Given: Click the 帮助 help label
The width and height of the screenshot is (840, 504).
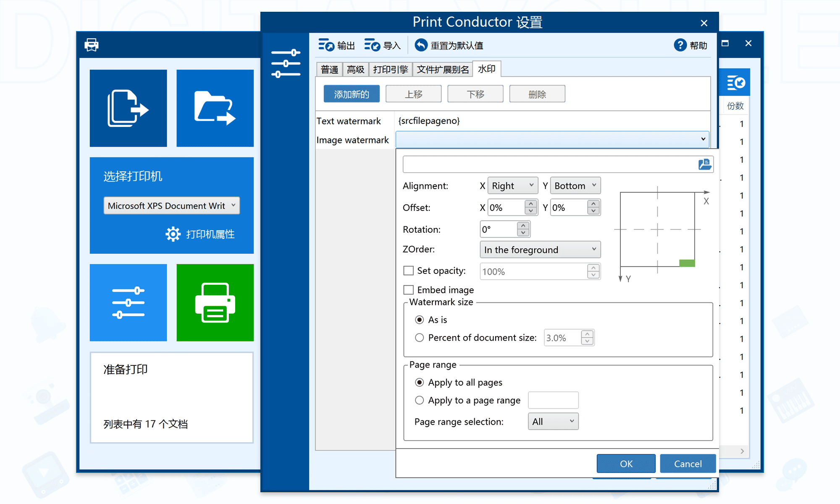Looking at the screenshot, I should pyautogui.click(x=698, y=45).
